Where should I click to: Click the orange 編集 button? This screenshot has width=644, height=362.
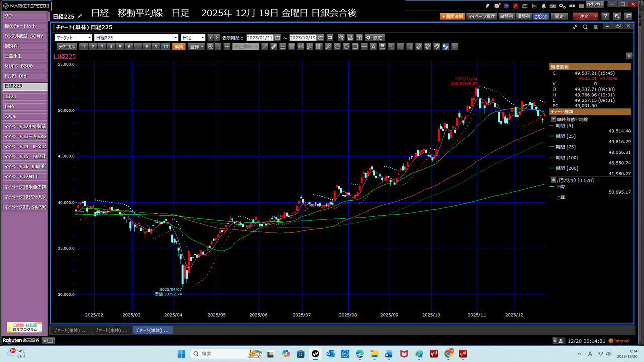click(x=179, y=47)
